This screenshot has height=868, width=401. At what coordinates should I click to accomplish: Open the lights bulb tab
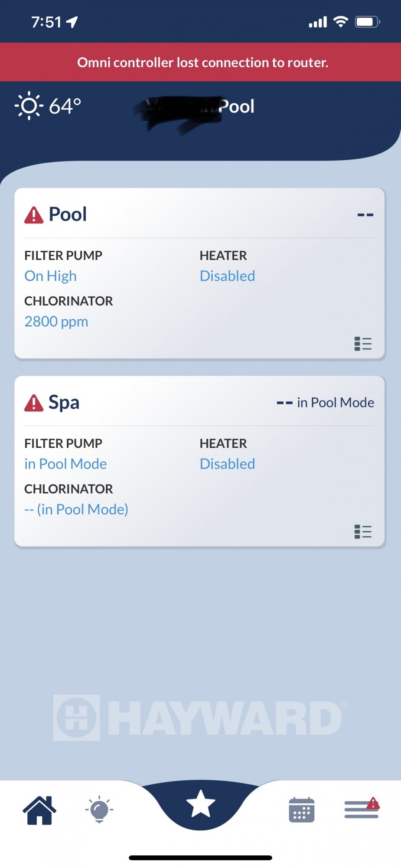[x=99, y=809]
